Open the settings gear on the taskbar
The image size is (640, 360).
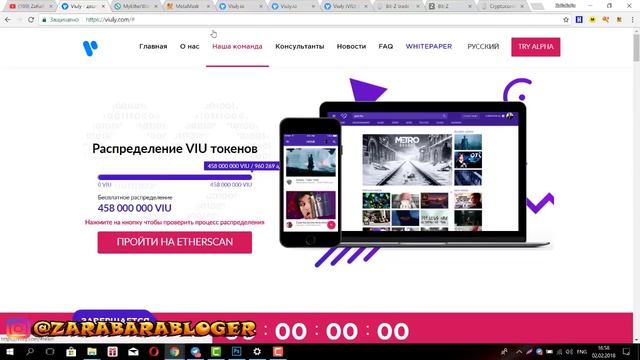(x=257, y=351)
